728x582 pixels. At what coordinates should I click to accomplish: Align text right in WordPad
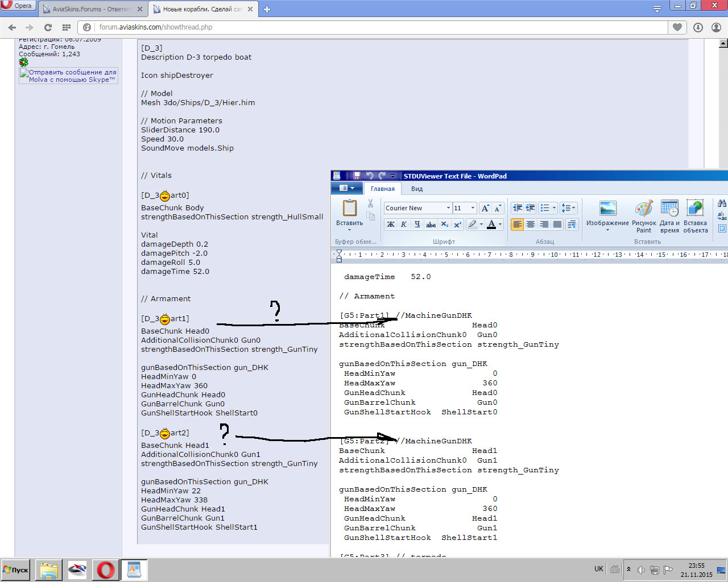[x=544, y=225]
